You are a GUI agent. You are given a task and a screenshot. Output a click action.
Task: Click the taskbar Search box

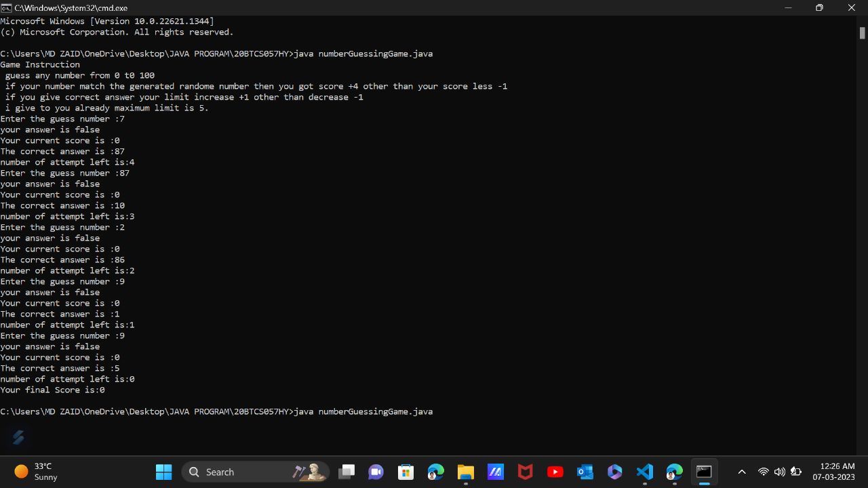coord(255,472)
